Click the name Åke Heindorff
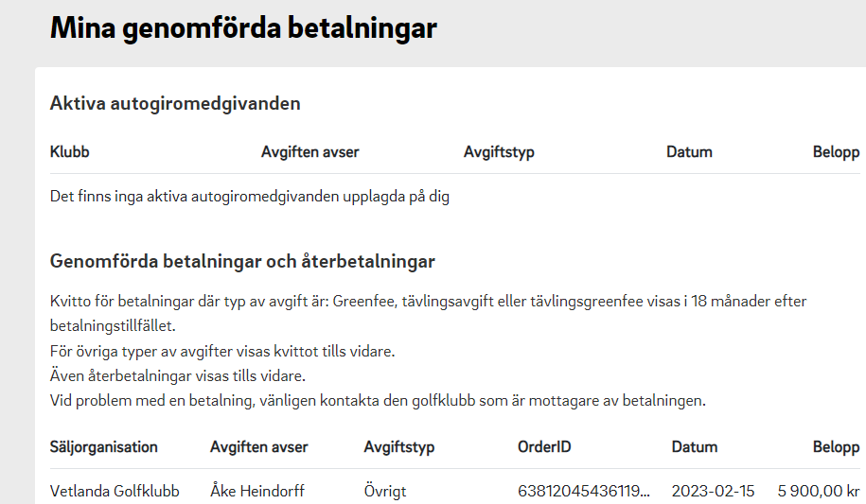The width and height of the screenshot is (866, 504). (257, 491)
